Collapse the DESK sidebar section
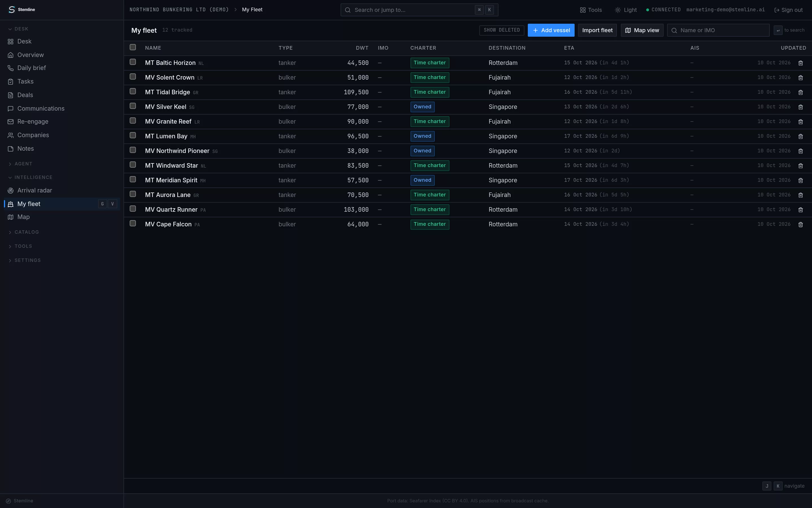 point(18,29)
